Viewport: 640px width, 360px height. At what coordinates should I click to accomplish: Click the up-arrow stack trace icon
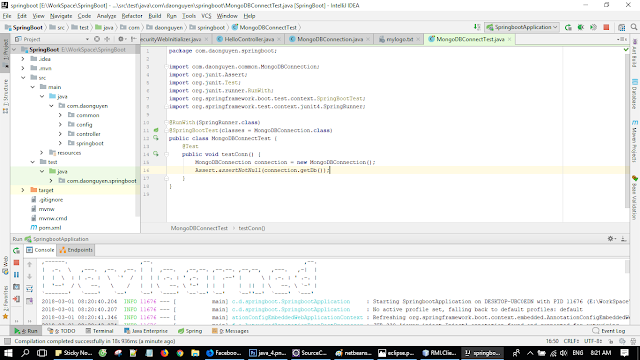pyautogui.click(x=29, y=264)
